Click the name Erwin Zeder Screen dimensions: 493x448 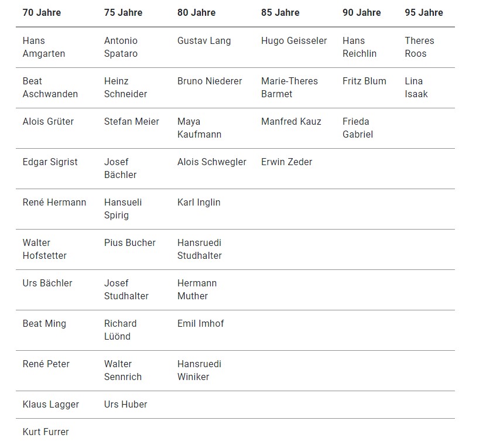click(x=286, y=162)
